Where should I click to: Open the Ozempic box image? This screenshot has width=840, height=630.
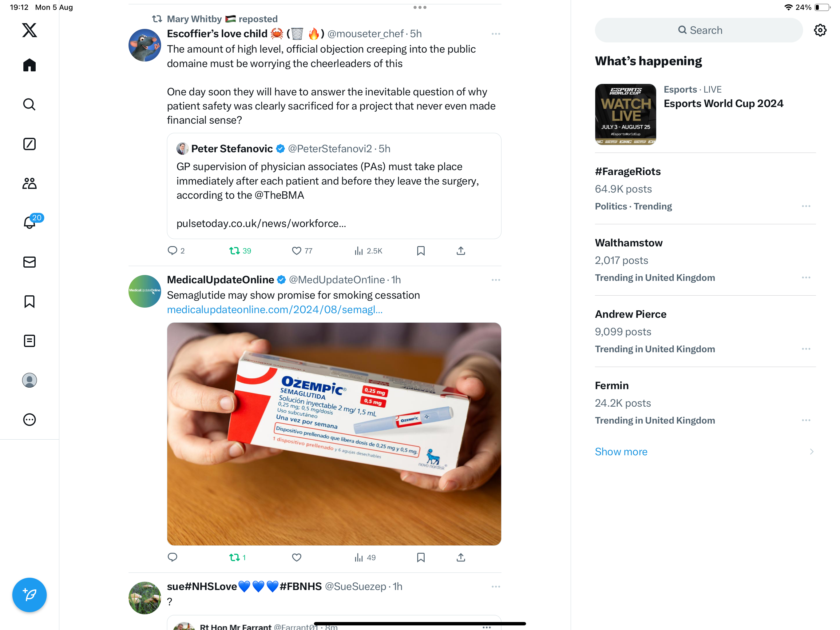point(334,434)
